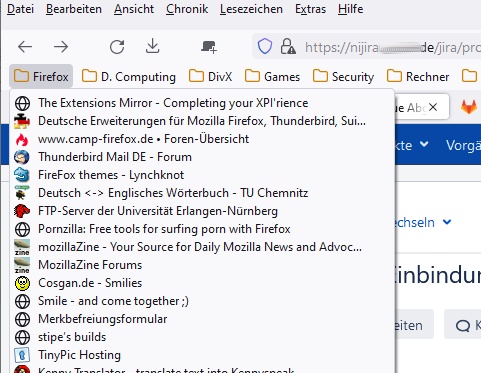Image resolution: width=481 pixels, height=373 pixels.
Task: Click the Thunderbird favicon of Mail DE Forum
Action: (x=22, y=157)
